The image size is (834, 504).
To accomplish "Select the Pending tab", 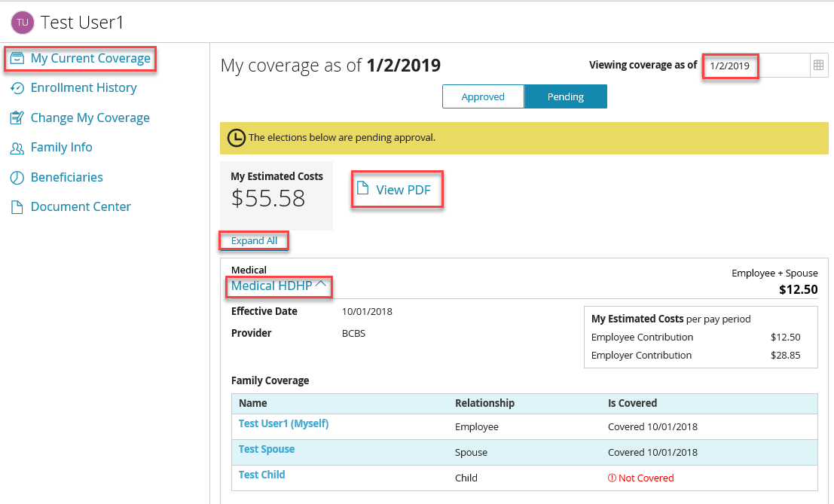I will tap(565, 96).
